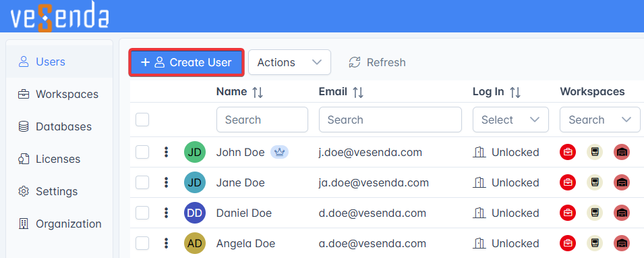Click beige workspace icon in John Doe row
The height and width of the screenshot is (258, 644).
pyautogui.click(x=594, y=152)
